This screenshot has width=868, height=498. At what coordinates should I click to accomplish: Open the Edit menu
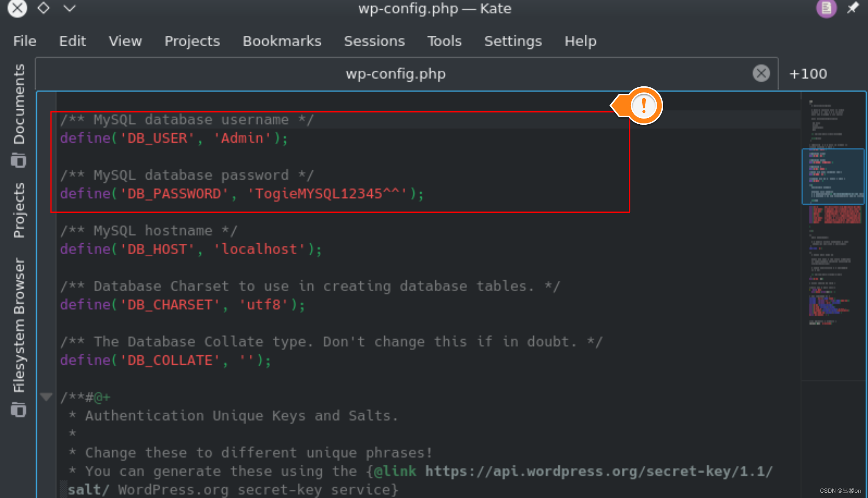coord(72,41)
